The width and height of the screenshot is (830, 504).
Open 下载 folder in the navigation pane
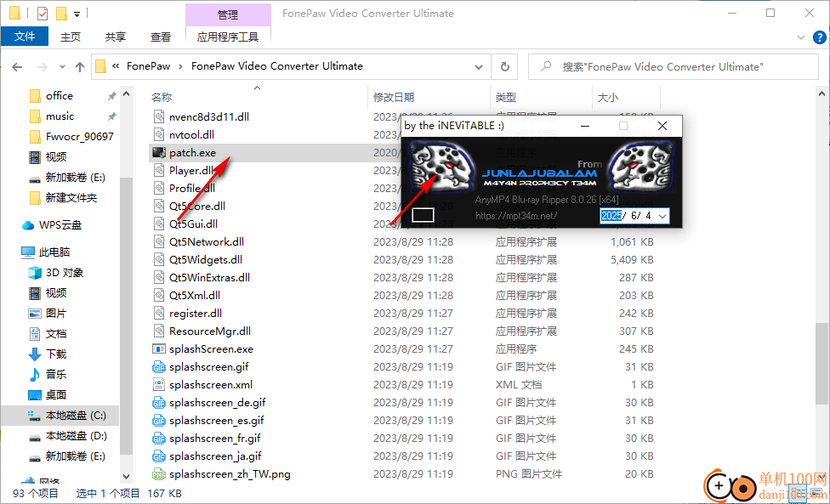click(x=55, y=354)
